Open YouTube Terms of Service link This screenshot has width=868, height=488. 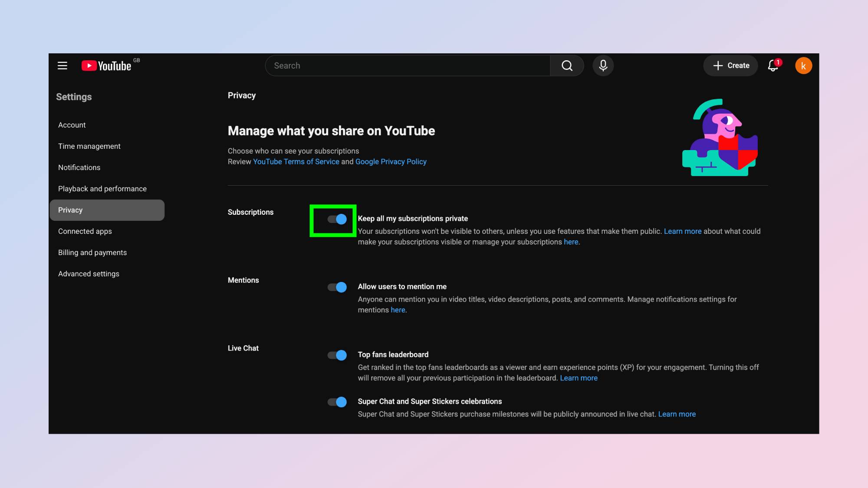click(x=296, y=161)
